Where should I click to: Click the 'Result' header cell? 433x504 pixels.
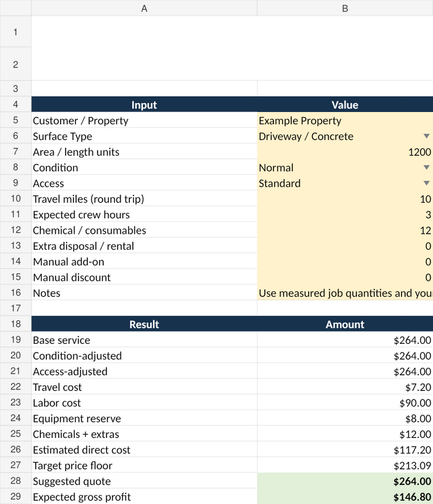pos(144,324)
